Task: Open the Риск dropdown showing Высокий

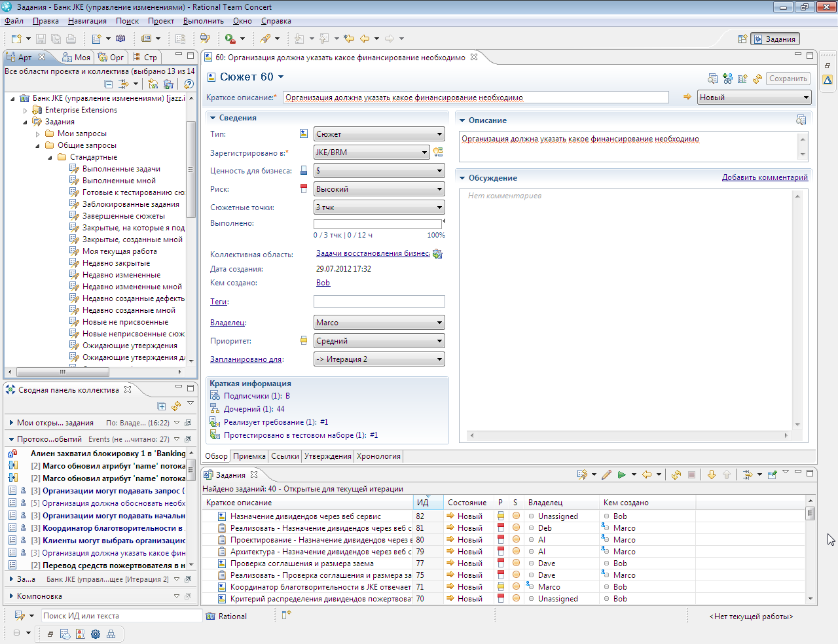Action: click(379, 189)
